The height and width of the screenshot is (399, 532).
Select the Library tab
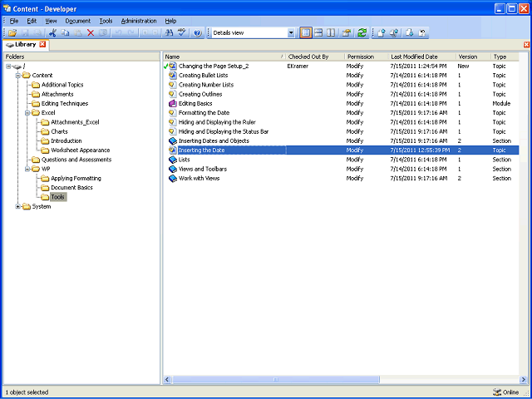(26, 44)
